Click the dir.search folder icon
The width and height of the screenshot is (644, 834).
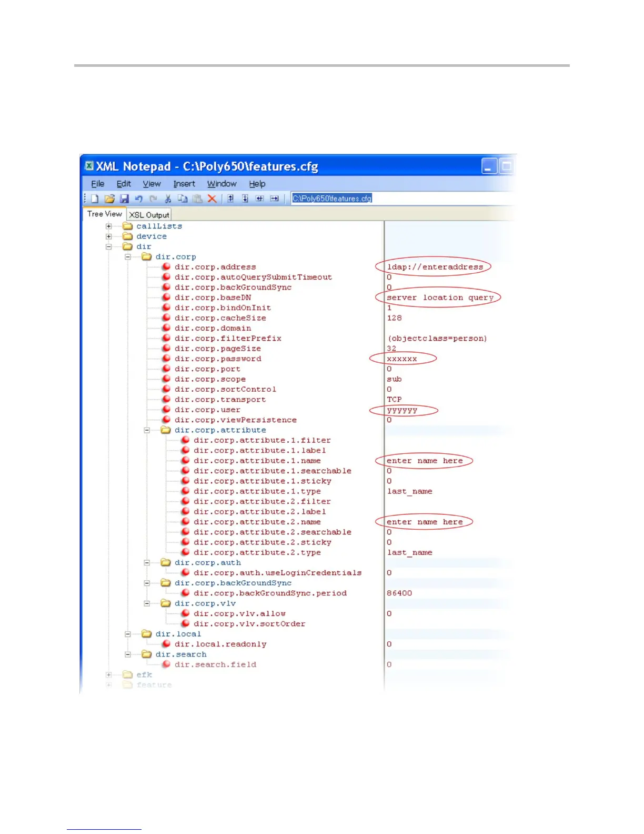click(x=146, y=654)
